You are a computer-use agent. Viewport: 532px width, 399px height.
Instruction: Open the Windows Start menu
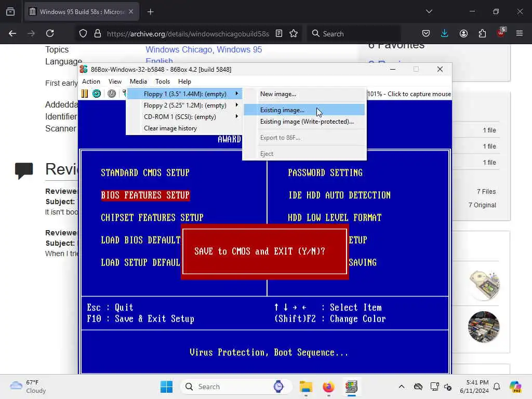click(166, 387)
